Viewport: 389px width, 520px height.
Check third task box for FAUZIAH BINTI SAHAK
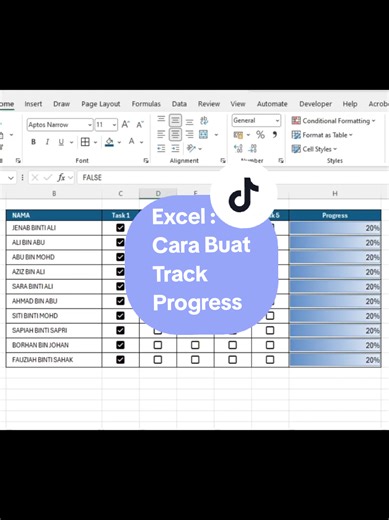pyautogui.click(x=195, y=360)
